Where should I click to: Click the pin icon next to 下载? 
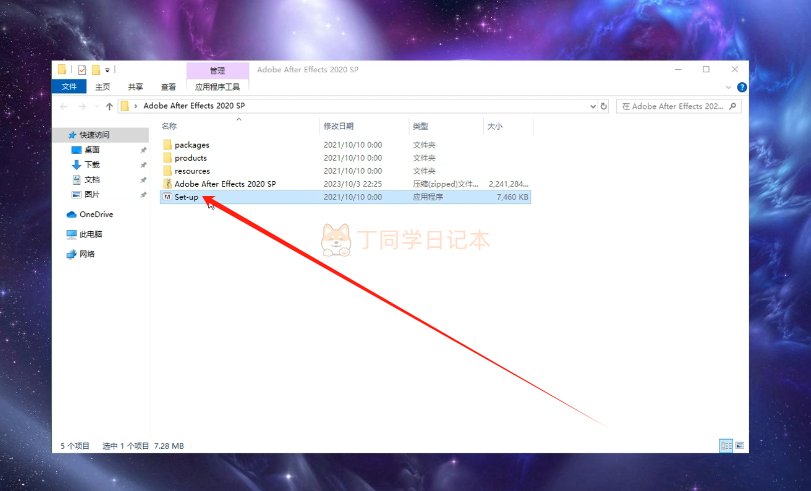143,165
